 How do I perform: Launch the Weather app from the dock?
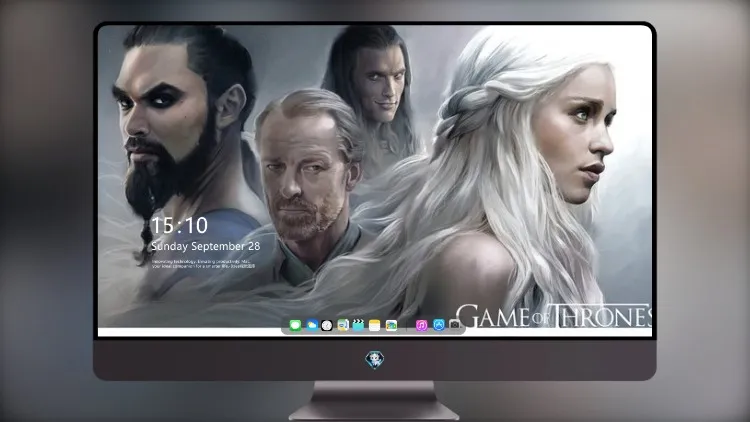(312, 325)
